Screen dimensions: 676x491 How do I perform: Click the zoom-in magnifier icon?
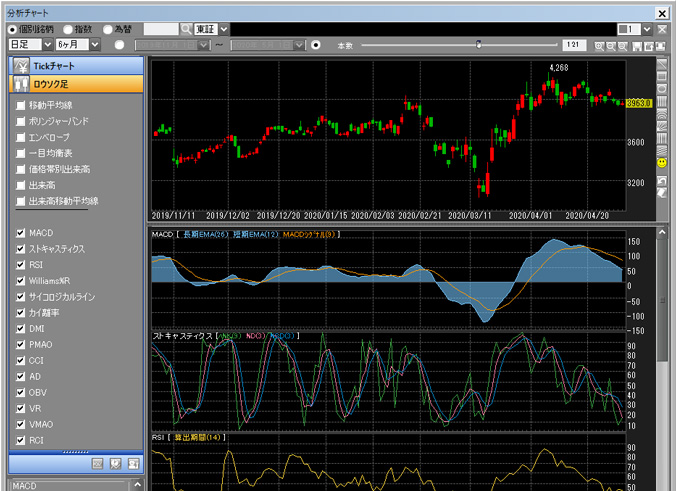[599, 46]
